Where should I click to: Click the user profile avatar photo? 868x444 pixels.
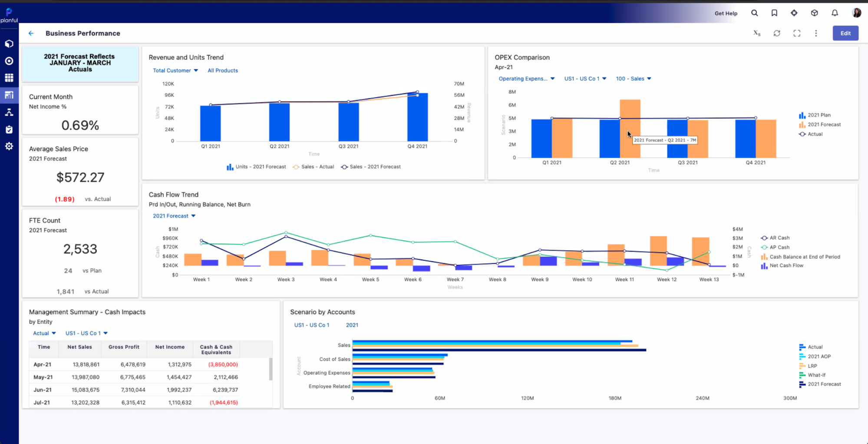point(856,13)
